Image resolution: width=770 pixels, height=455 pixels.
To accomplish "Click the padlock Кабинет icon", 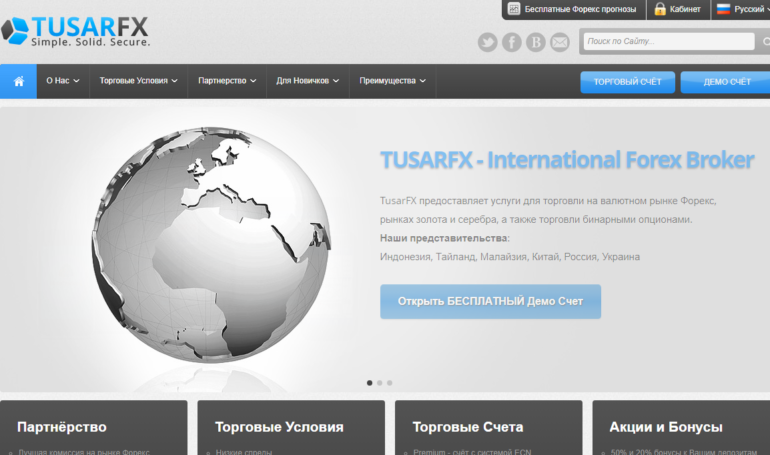I will coord(660,9).
